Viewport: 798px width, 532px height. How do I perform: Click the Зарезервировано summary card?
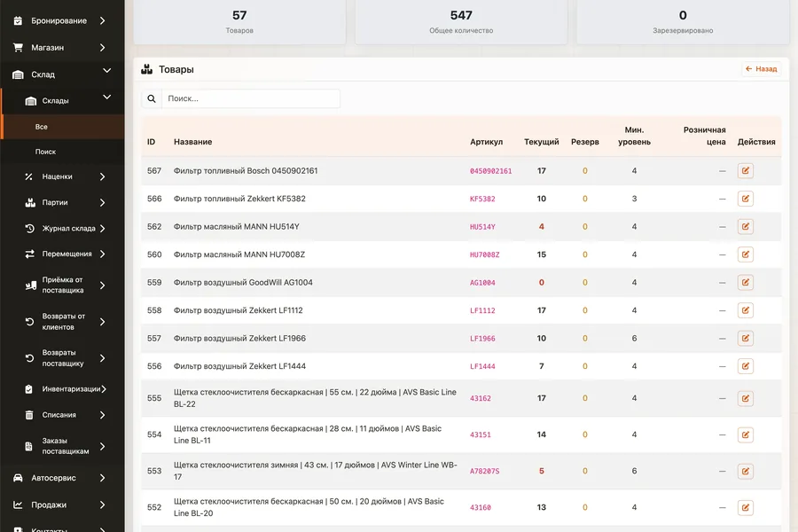pyautogui.click(x=683, y=22)
